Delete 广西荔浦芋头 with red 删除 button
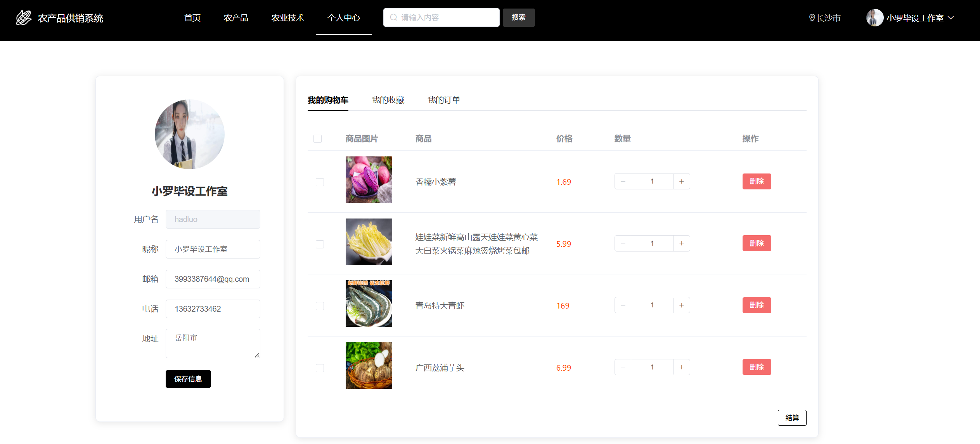Viewport: 980px width, 444px height. (x=756, y=367)
